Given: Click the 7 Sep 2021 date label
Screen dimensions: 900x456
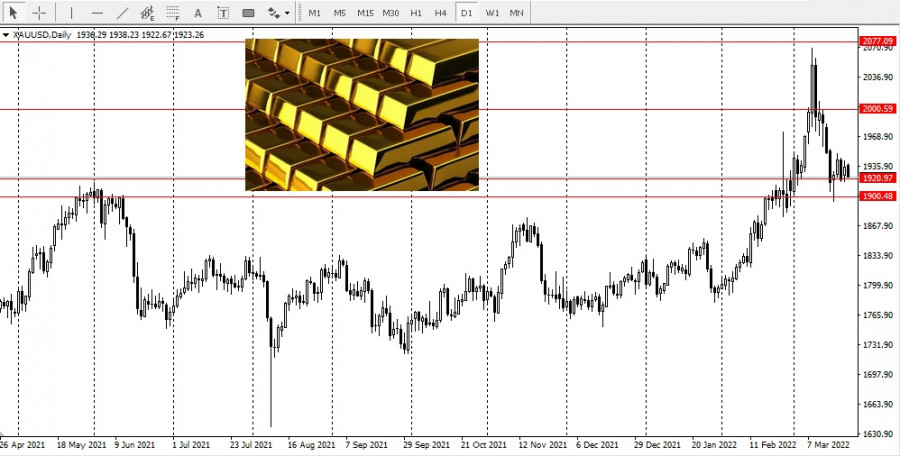Looking at the screenshot, I should (366, 445).
